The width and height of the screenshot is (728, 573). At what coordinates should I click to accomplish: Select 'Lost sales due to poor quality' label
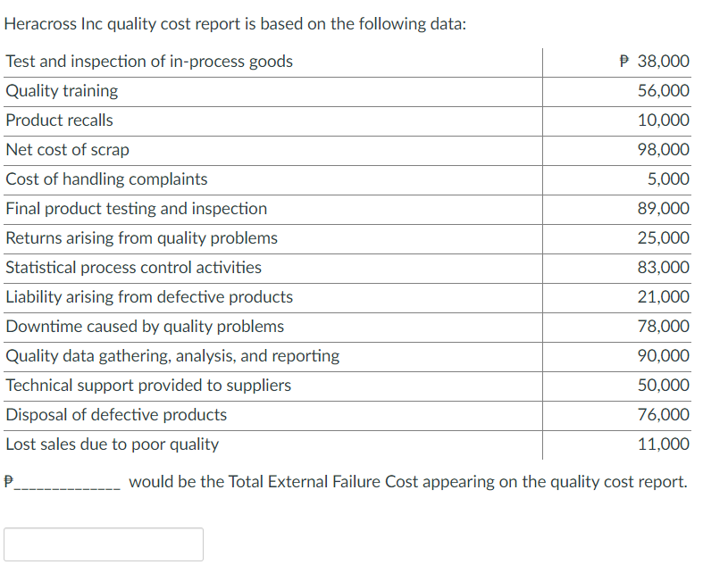click(112, 444)
